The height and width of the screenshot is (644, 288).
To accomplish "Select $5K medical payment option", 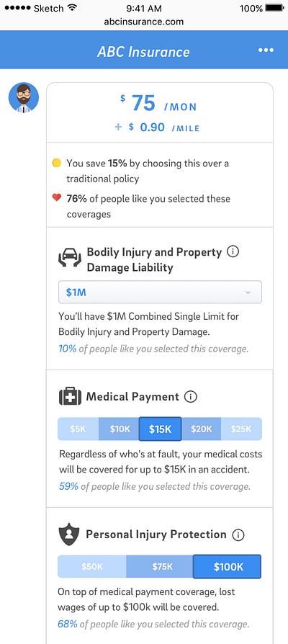I will (78, 429).
